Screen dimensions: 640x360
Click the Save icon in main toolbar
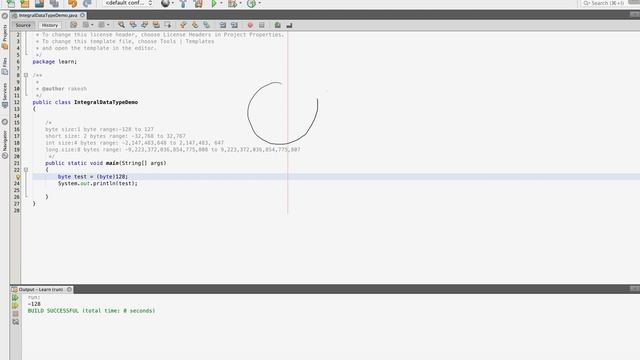tap(40, 3)
